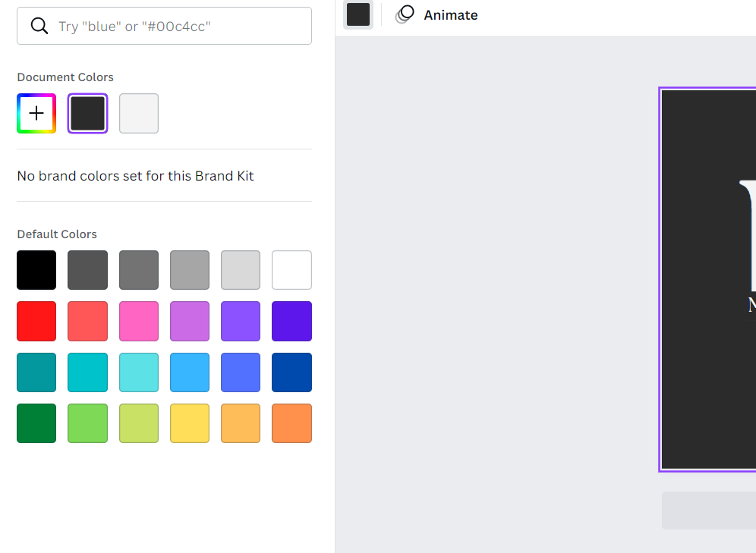756x553 pixels.
Task: Select the orange swatch in the last row
Action: [291, 423]
